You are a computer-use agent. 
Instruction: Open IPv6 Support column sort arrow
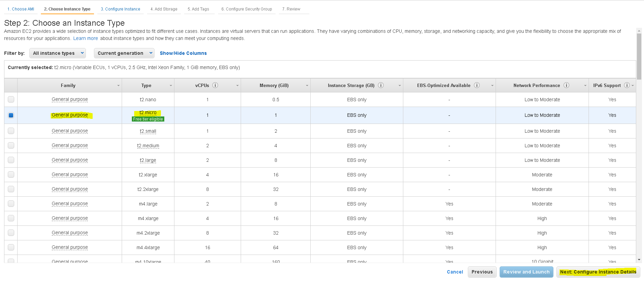[633, 86]
